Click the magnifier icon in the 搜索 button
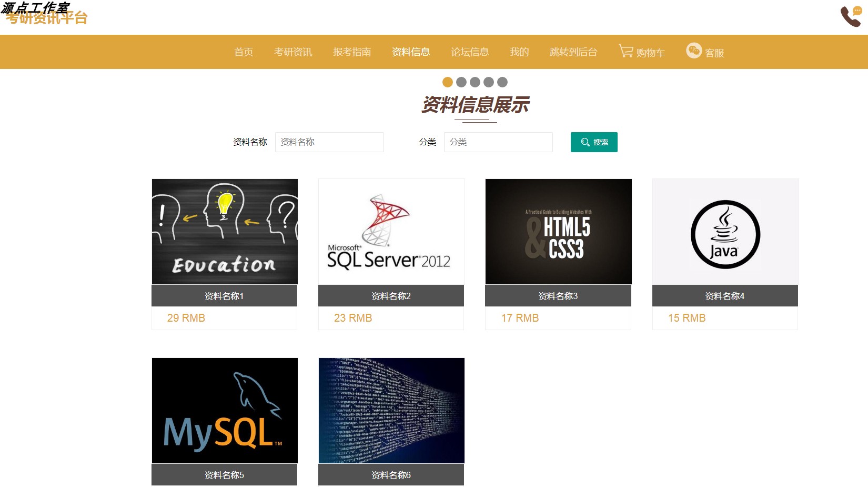 (x=585, y=142)
